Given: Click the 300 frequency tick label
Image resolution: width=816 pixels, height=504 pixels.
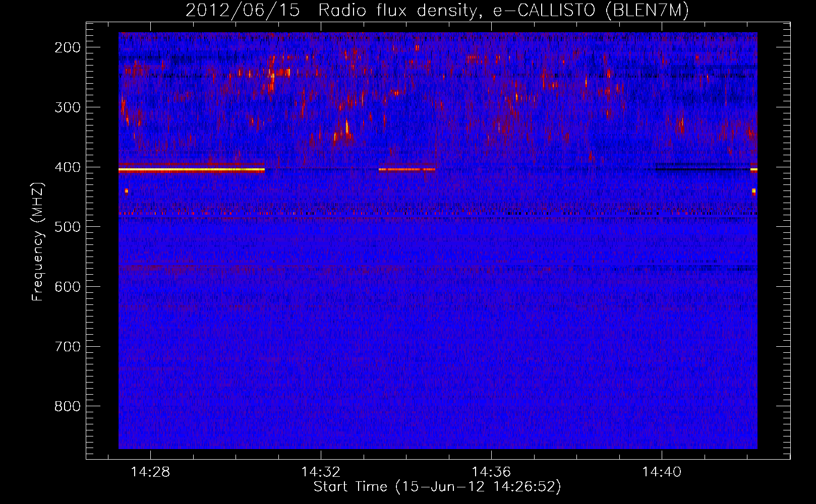Looking at the screenshot, I should [x=68, y=107].
